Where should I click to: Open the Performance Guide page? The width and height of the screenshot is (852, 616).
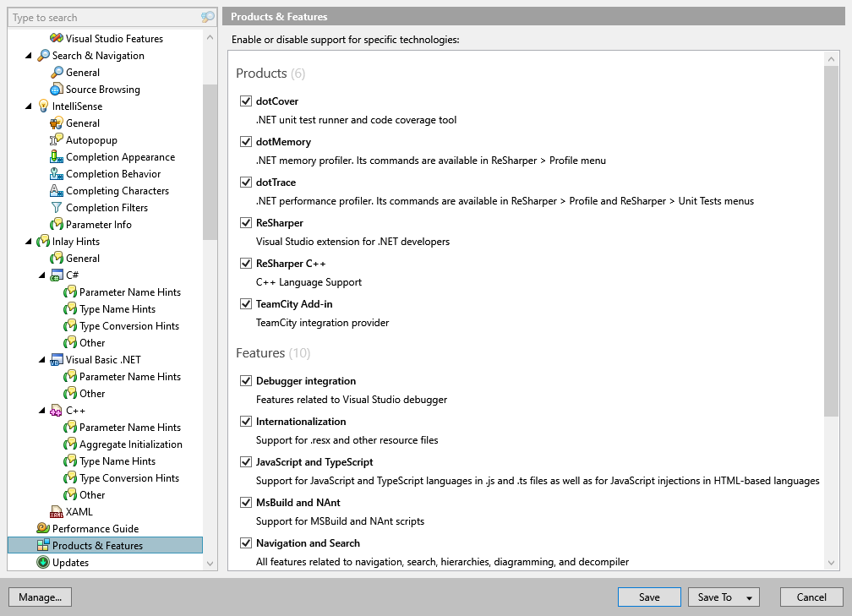tap(96, 529)
